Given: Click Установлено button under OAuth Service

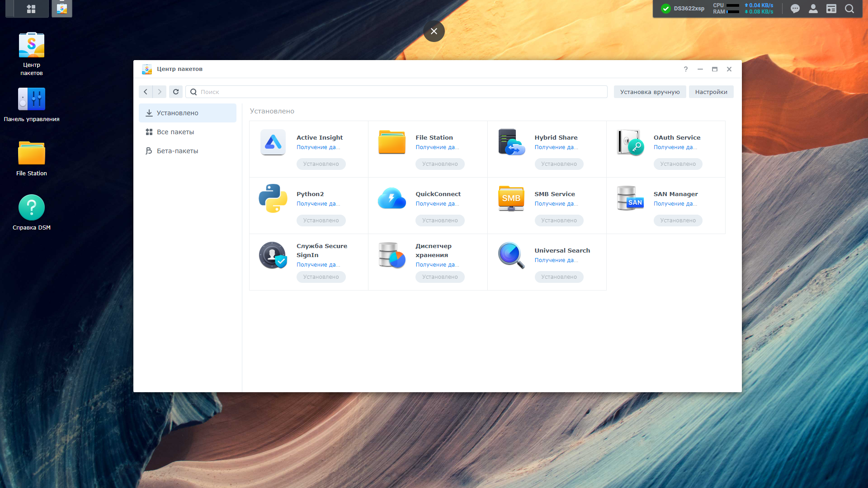Looking at the screenshot, I should point(678,164).
